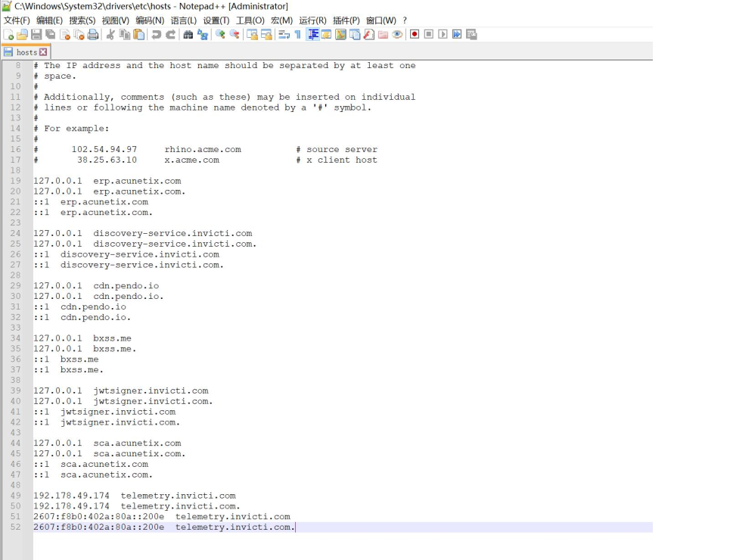
Task: Open the 语言(L) menu
Action: (x=183, y=20)
